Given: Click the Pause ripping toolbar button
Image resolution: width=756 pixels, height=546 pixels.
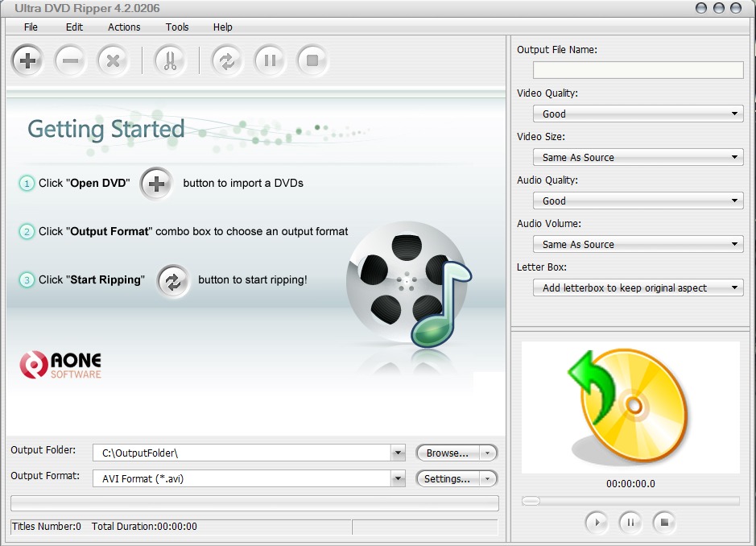Looking at the screenshot, I should point(270,60).
